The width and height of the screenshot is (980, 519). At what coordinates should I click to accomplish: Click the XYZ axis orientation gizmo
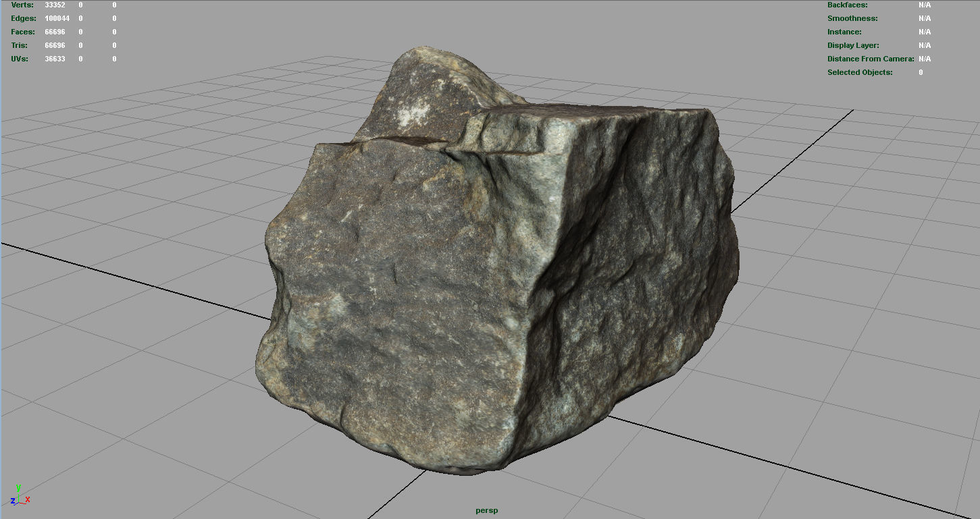tap(20, 495)
